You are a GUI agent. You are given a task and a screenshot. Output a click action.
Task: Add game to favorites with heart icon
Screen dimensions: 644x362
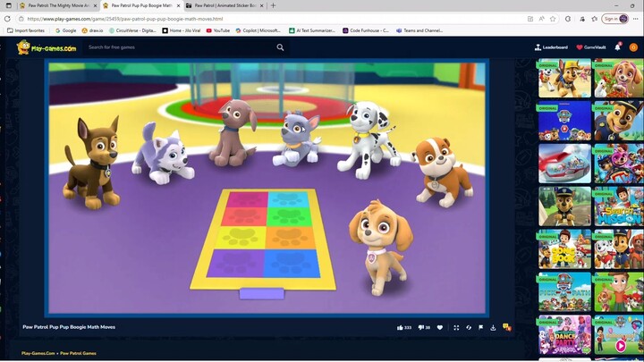(440, 328)
